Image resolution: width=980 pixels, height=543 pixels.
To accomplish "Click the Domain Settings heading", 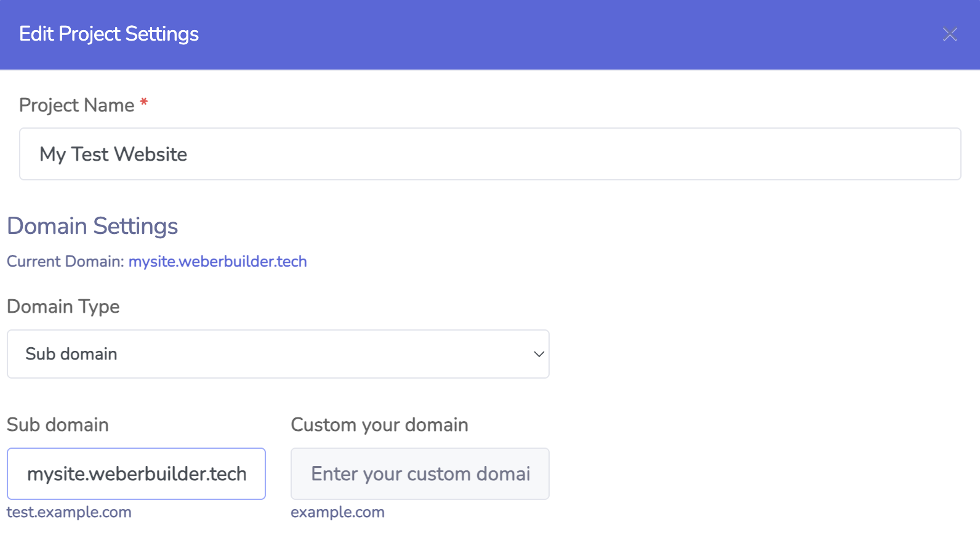I will click(x=92, y=226).
